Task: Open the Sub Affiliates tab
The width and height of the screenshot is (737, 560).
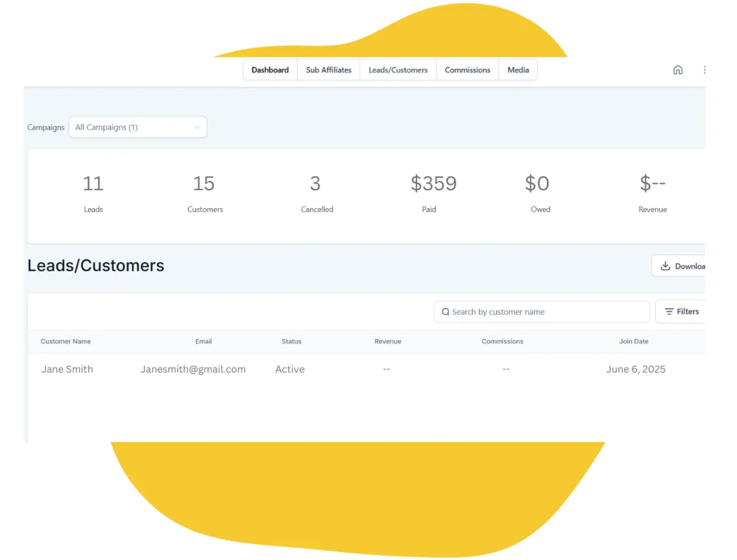Action: (x=329, y=70)
